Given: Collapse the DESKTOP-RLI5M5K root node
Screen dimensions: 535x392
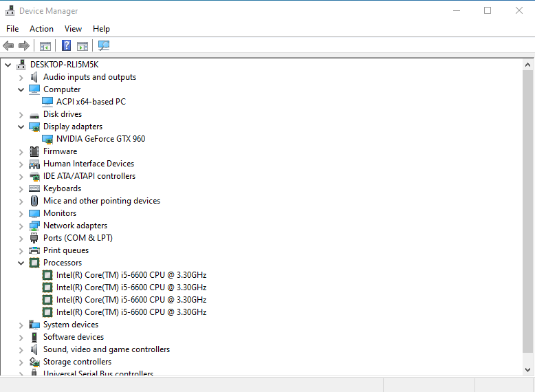Looking at the screenshot, I should coord(8,65).
